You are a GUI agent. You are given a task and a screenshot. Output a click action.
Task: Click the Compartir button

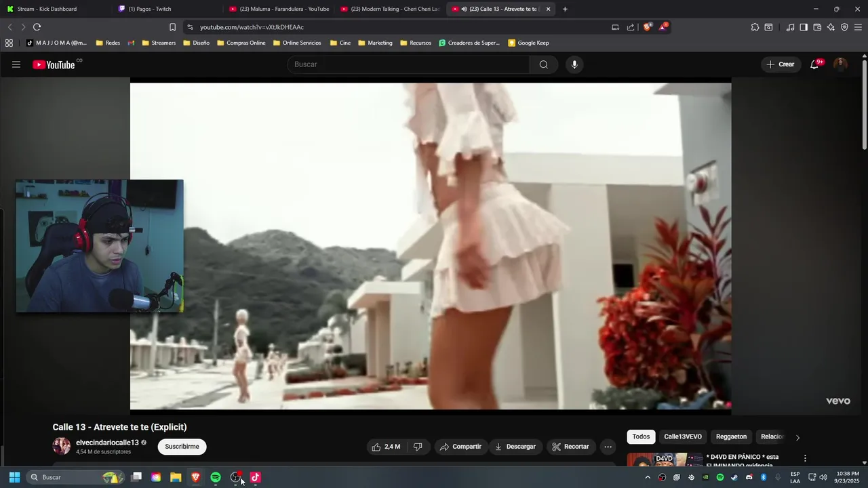460,447
